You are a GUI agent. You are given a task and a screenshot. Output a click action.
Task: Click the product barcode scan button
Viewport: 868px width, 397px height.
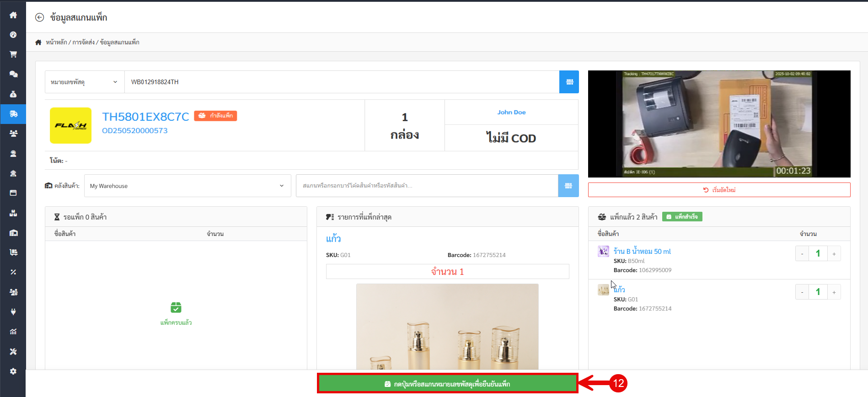click(568, 186)
